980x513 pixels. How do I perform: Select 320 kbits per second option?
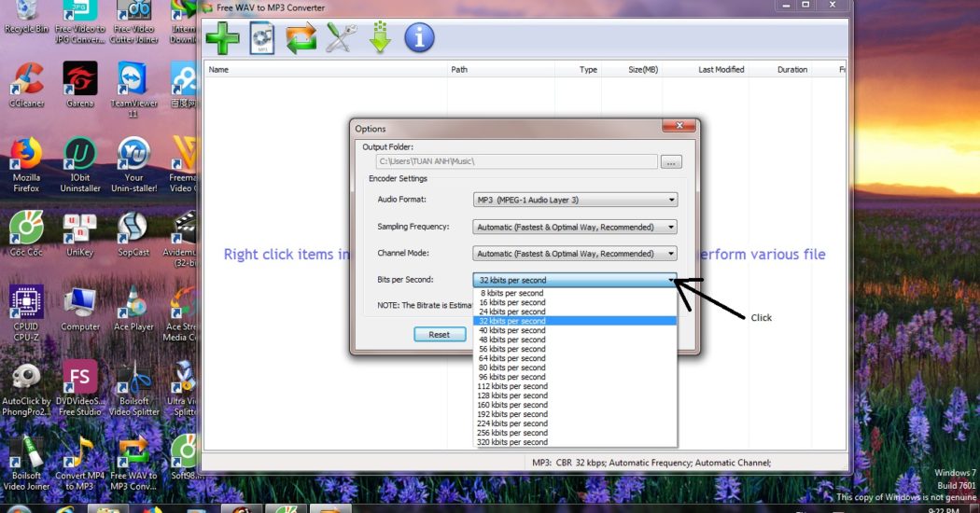(x=575, y=442)
